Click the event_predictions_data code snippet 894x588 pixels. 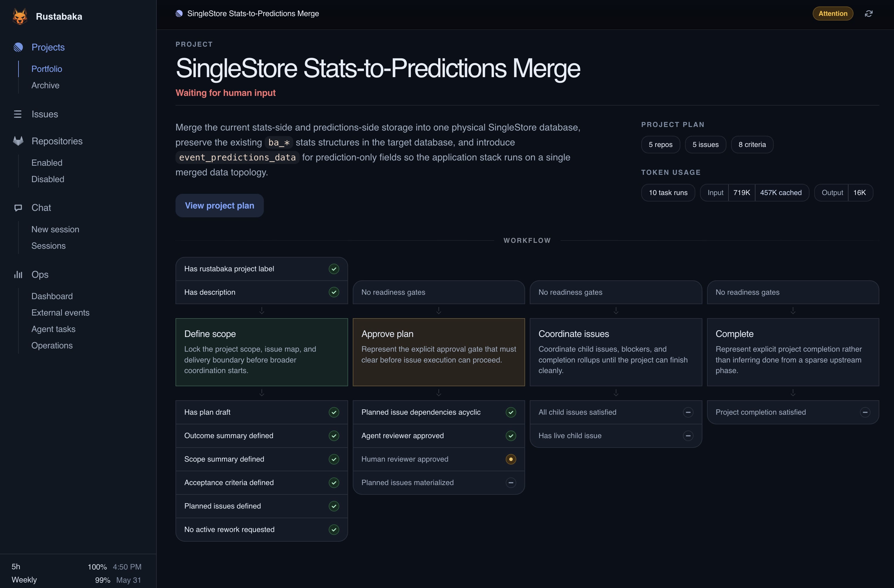click(237, 157)
